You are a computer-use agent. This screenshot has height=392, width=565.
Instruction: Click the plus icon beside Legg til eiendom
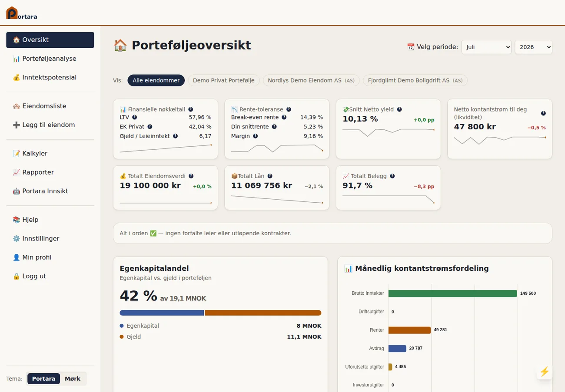point(17,125)
